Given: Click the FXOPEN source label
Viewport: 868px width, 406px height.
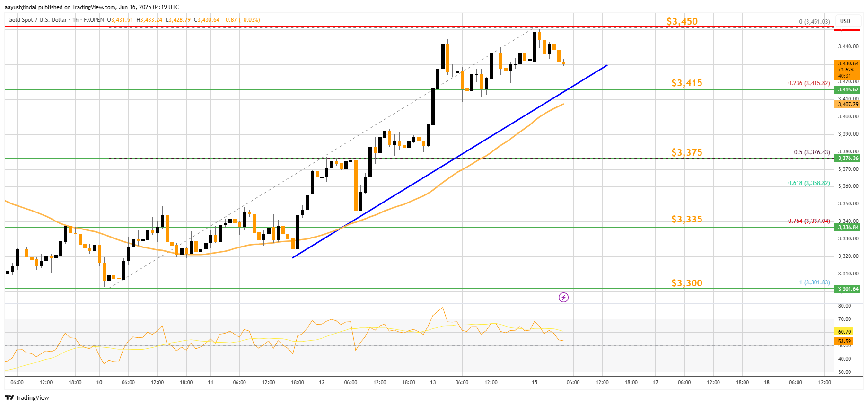Looking at the screenshot, I should pos(94,20).
